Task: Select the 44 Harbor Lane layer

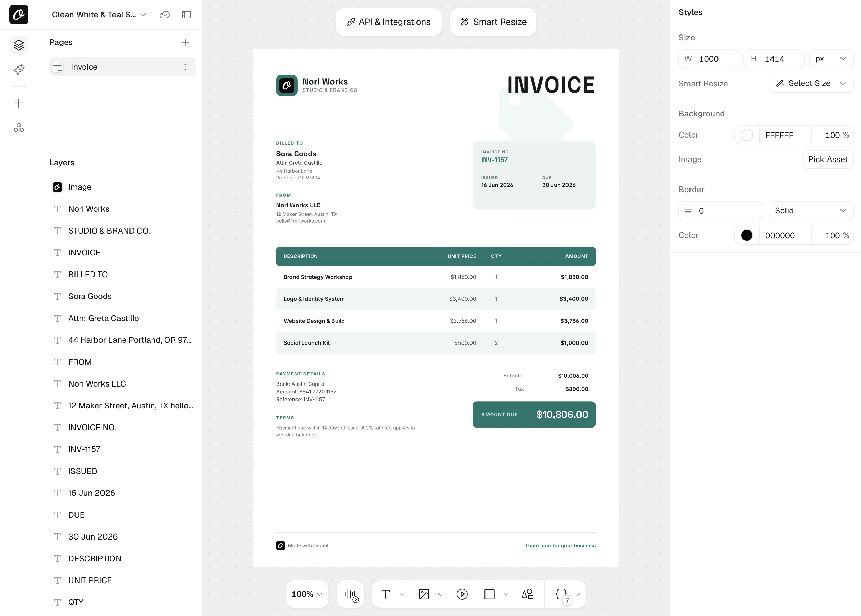Action: (122, 340)
